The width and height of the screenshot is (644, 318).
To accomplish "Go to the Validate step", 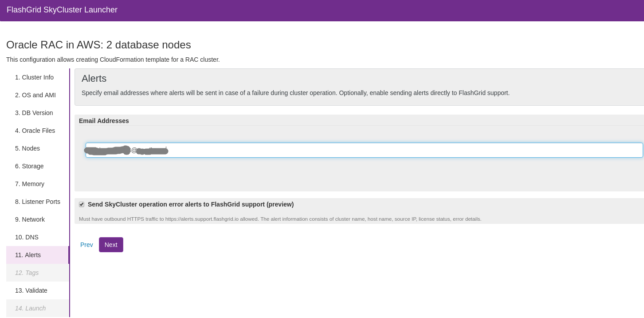I will tap(31, 290).
